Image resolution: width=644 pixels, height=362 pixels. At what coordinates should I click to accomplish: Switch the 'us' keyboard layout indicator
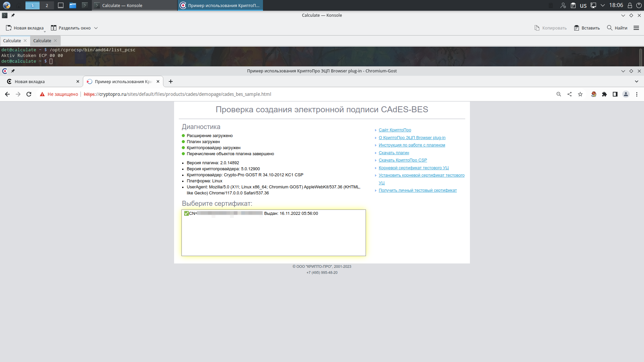coord(583,5)
